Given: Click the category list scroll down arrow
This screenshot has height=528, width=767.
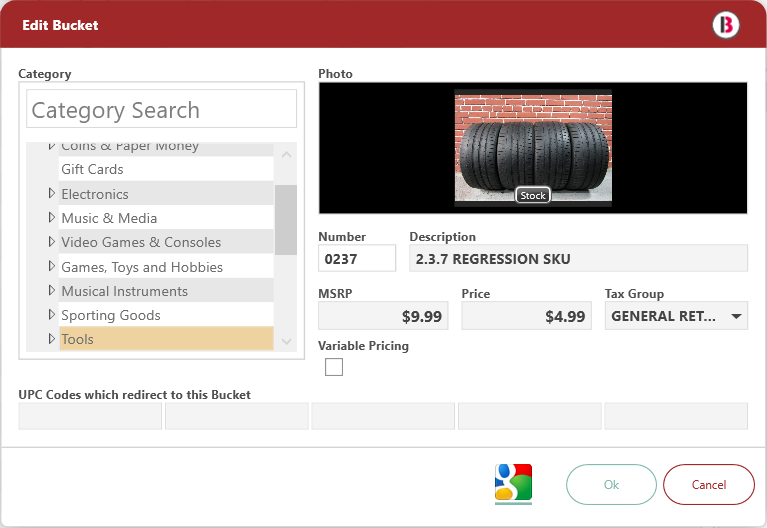Looking at the screenshot, I should 286,341.
